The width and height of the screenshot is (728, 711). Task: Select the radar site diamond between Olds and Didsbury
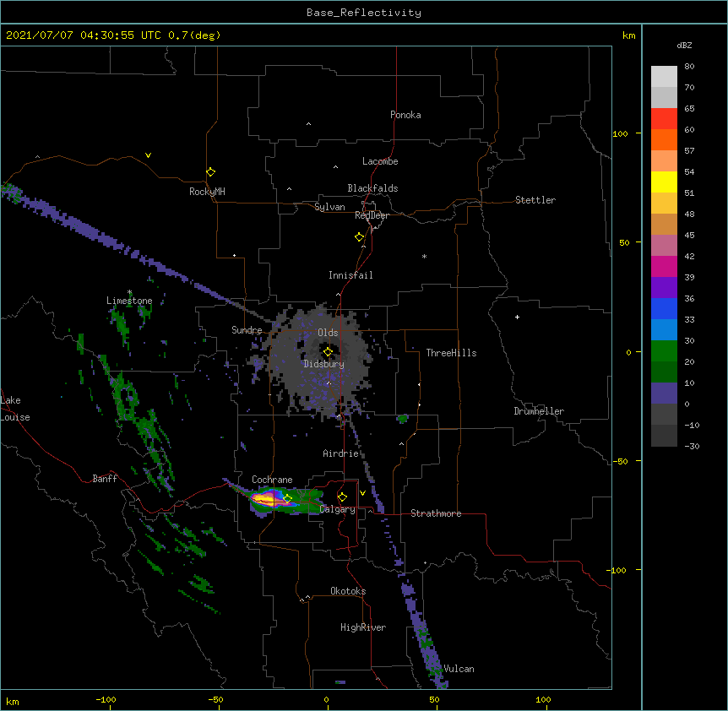pos(328,352)
